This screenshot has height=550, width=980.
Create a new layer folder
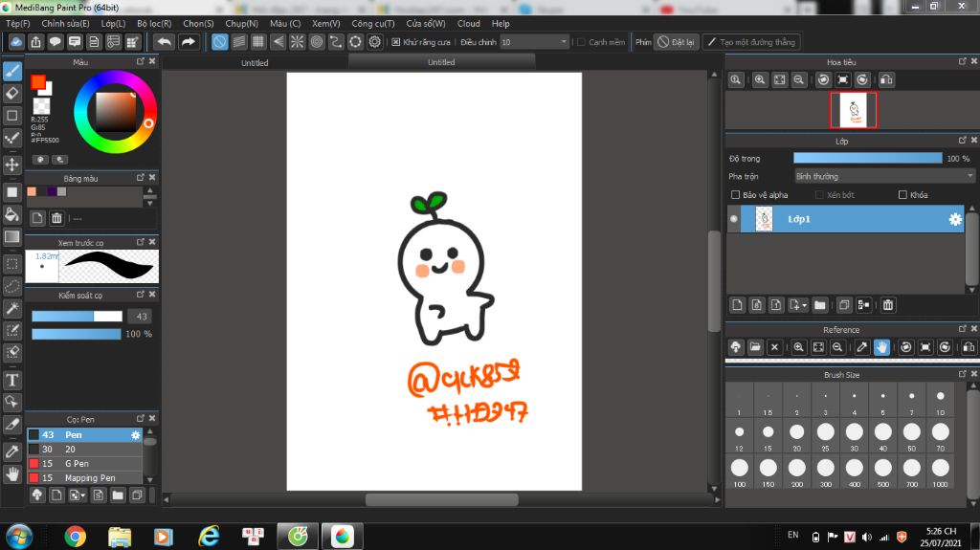(x=820, y=305)
